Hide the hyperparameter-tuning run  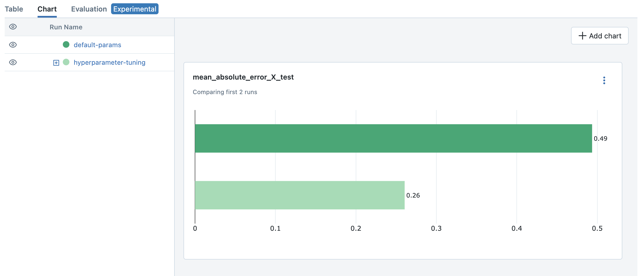(x=13, y=62)
